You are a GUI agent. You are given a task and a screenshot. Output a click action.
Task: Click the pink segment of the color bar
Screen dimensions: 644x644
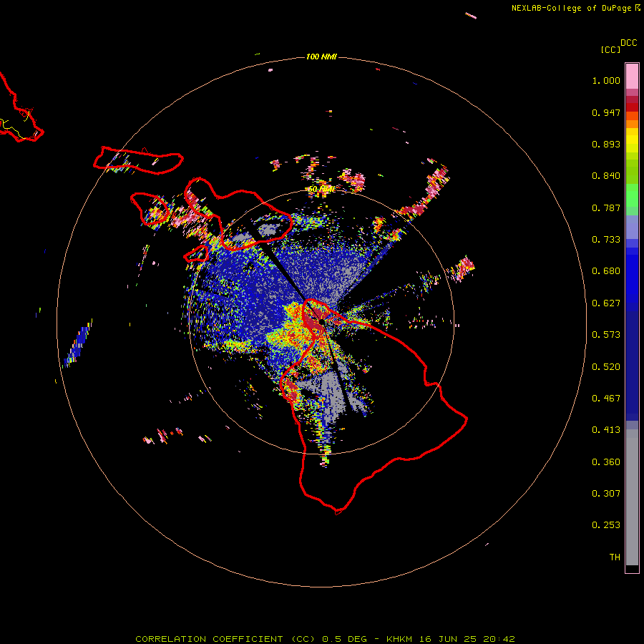click(632, 77)
